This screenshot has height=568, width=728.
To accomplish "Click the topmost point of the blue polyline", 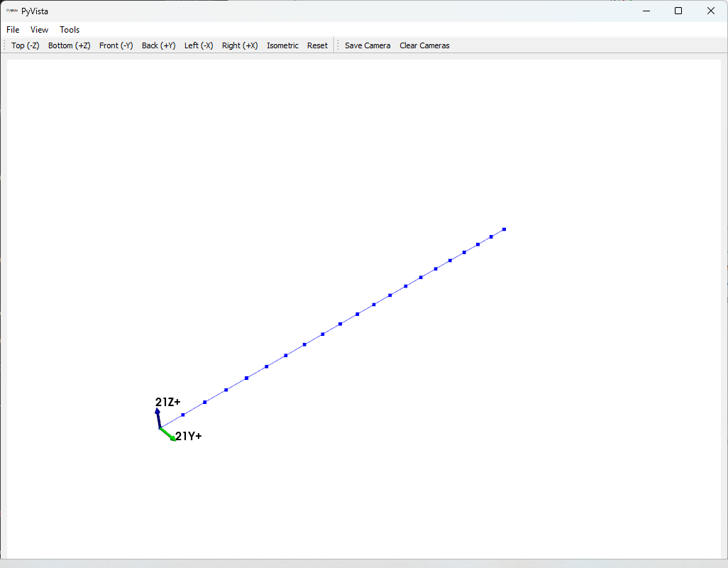I will coord(504,229).
